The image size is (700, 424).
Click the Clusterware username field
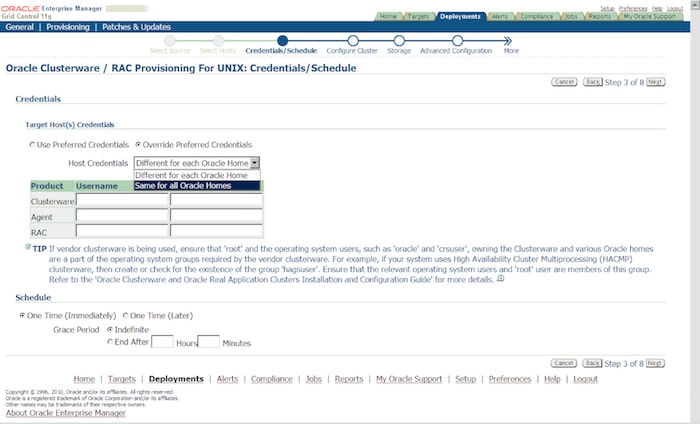click(122, 200)
